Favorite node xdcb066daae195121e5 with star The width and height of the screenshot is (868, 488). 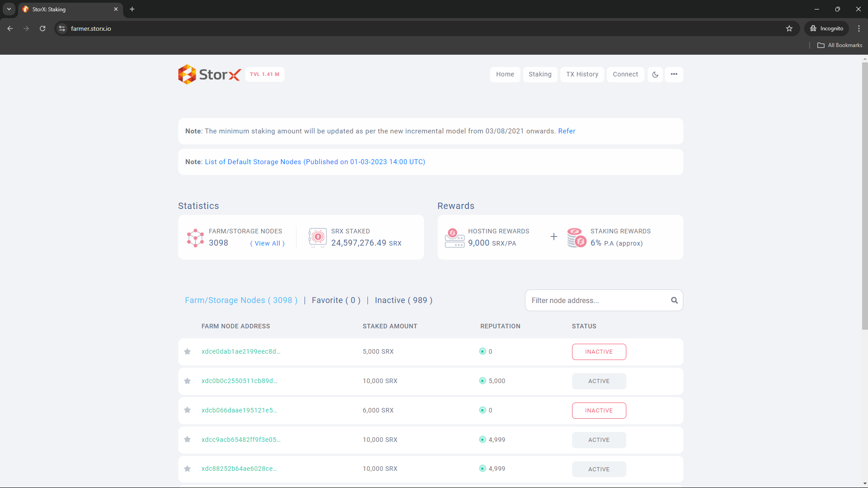pyautogui.click(x=187, y=410)
